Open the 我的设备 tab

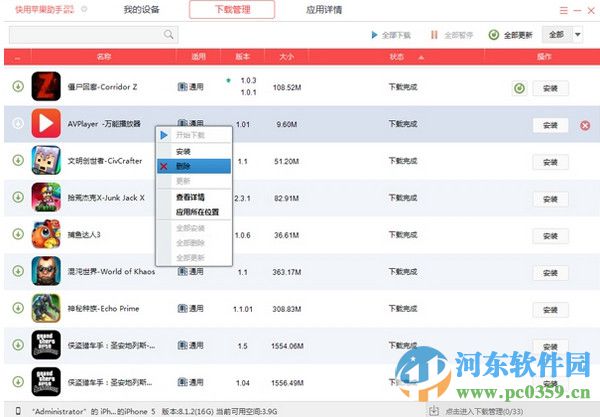tap(141, 10)
